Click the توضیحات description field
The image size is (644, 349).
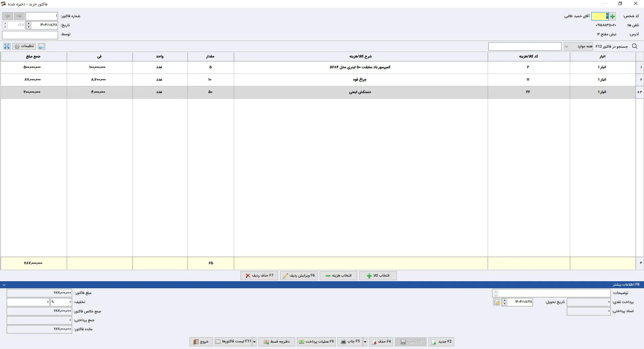click(x=554, y=293)
